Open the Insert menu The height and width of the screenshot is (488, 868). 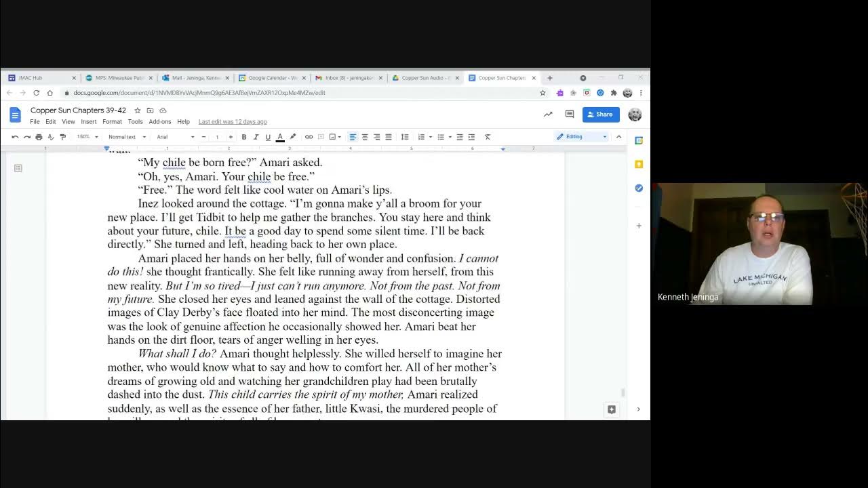[x=89, y=122]
